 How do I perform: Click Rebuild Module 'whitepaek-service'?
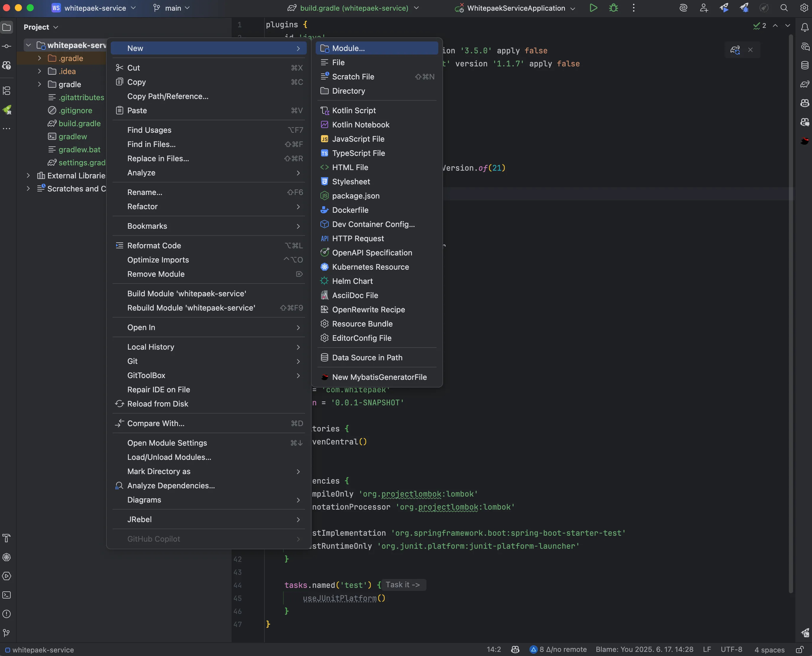pyautogui.click(x=209, y=308)
